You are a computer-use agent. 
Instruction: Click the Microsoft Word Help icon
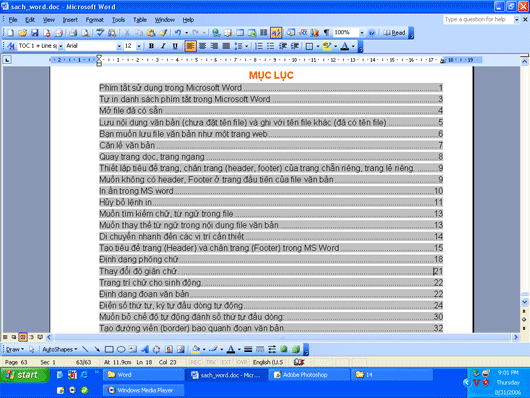point(371,33)
